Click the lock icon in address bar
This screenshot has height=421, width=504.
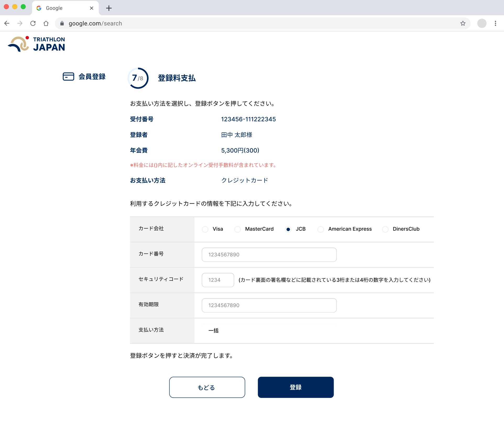(62, 23)
